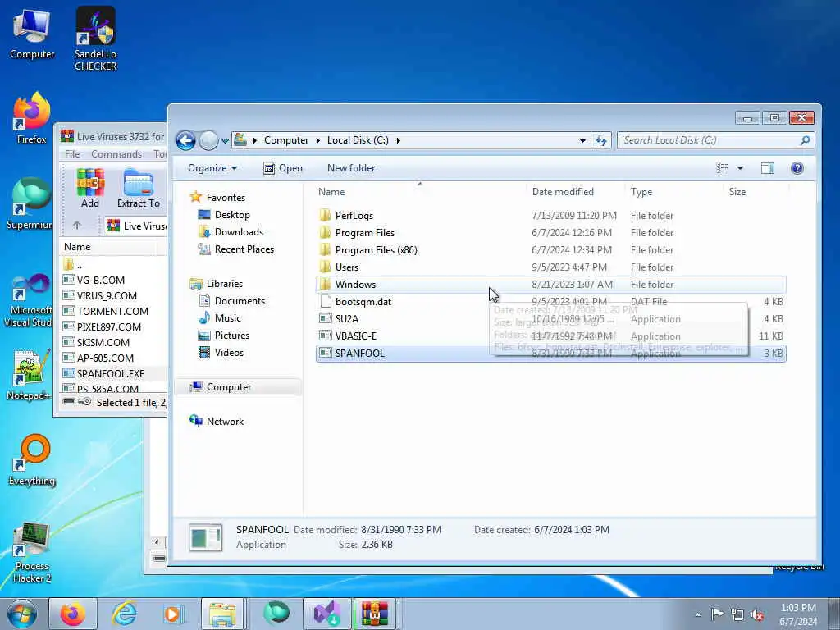Click the New folder button
The height and width of the screenshot is (630, 840).
point(351,168)
